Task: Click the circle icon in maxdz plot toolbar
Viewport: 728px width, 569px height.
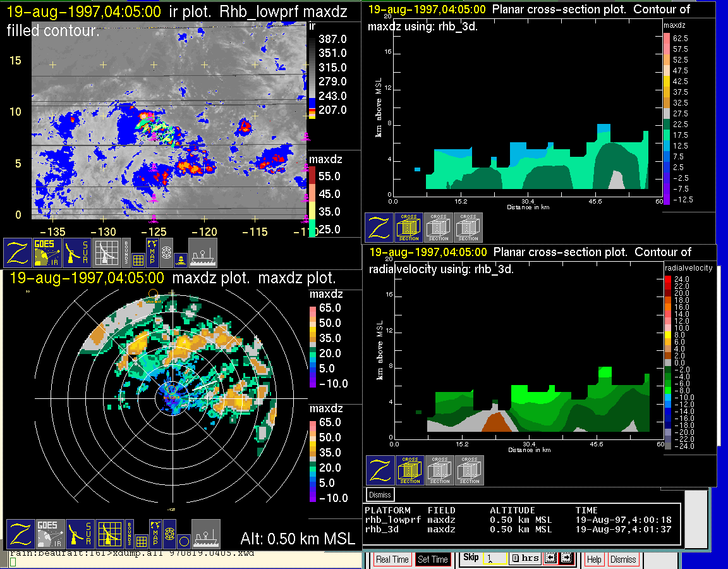Action: click(x=184, y=542)
